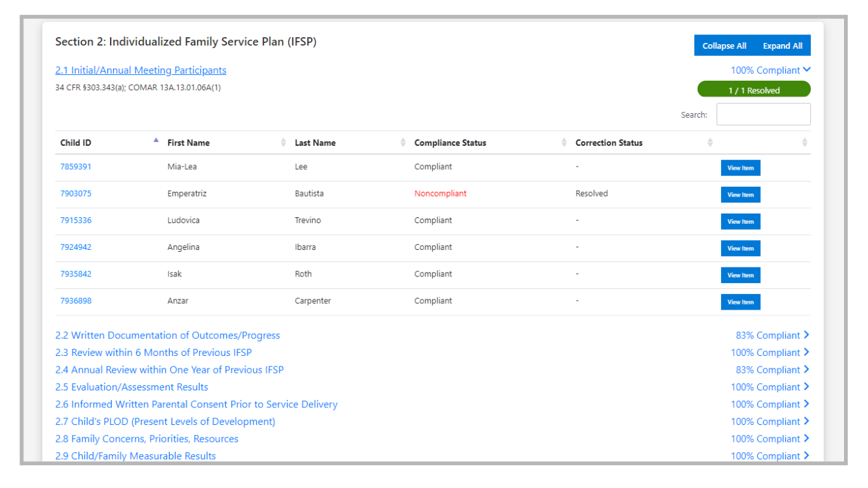Open 2.6 Informed Written Parental Consent section
This screenshot has width=868, height=488.
tap(196, 404)
